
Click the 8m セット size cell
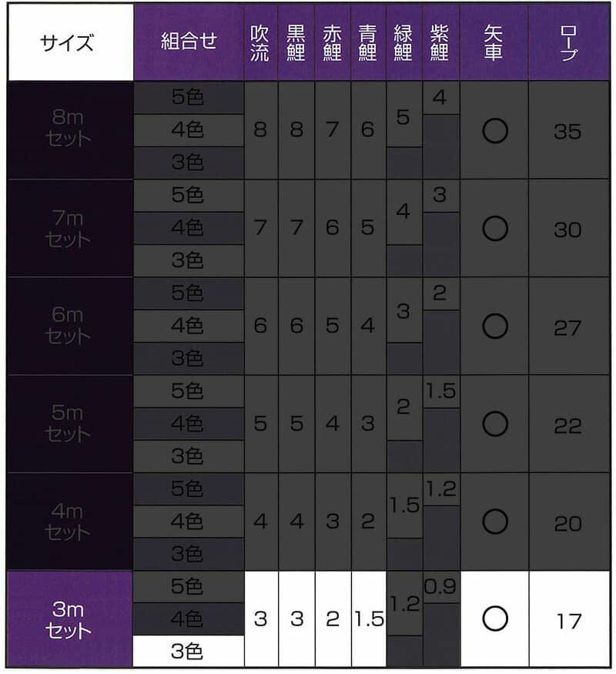tap(69, 129)
